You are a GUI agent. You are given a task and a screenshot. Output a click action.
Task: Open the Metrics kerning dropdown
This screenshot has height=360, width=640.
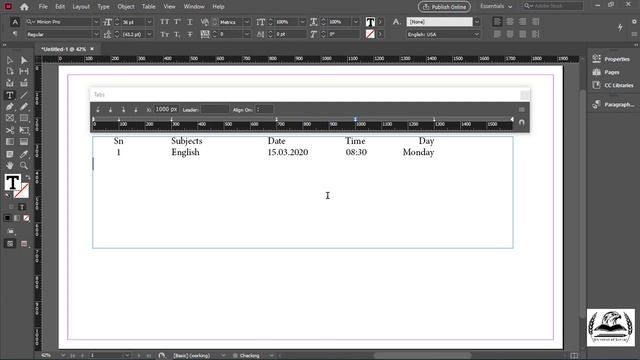pyautogui.click(x=247, y=22)
